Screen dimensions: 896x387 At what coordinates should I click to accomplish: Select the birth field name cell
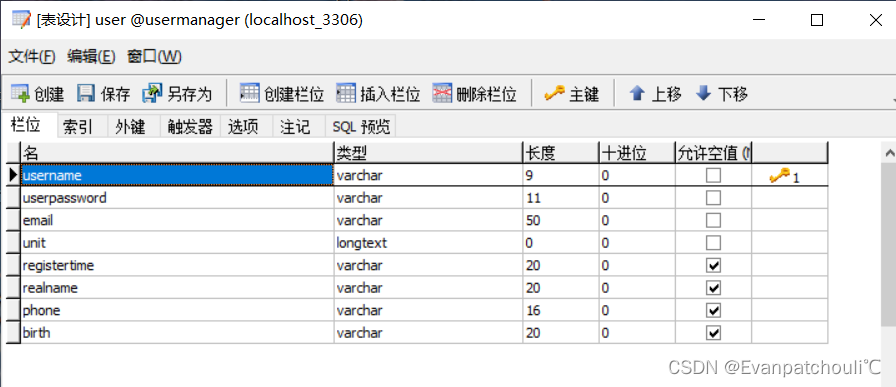coord(177,333)
